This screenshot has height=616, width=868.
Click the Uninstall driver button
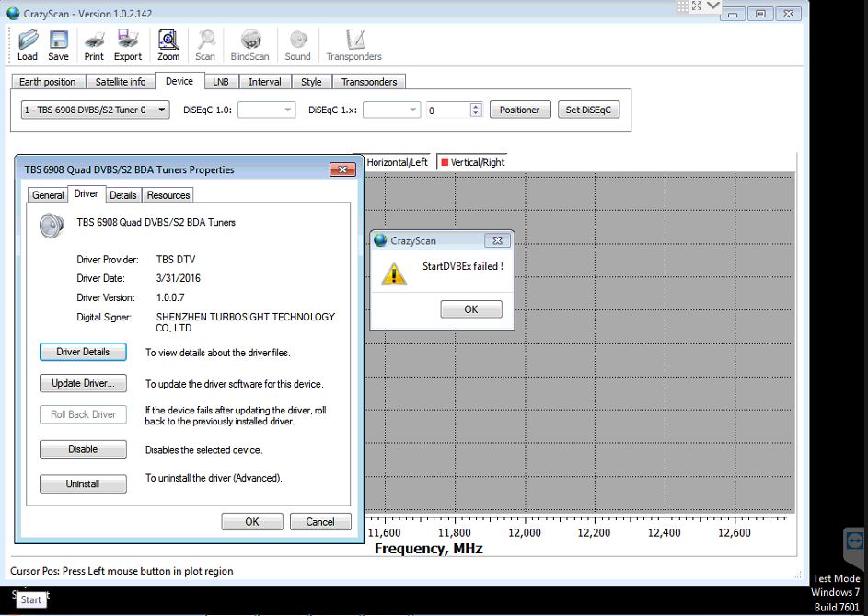83,483
